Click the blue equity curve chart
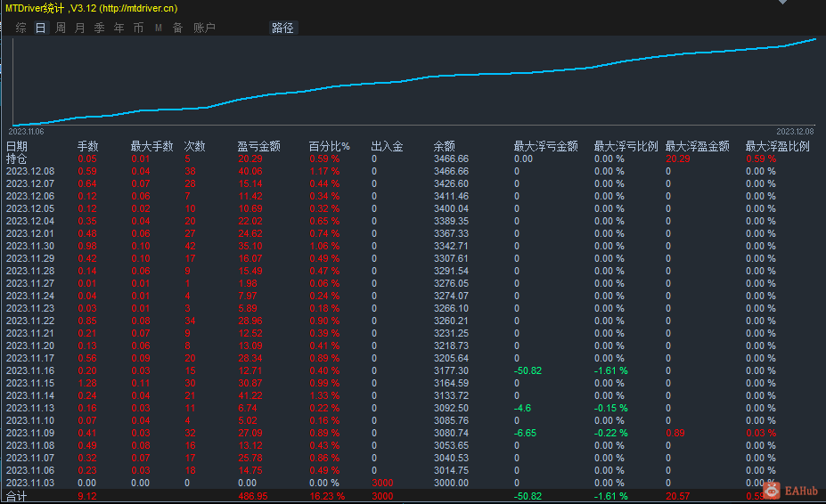 (413, 82)
